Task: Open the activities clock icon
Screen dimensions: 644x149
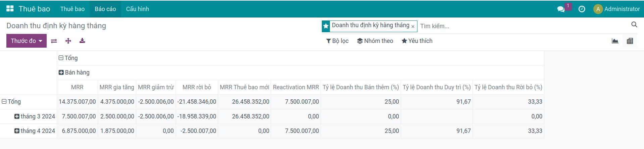Action: [582, 9]
